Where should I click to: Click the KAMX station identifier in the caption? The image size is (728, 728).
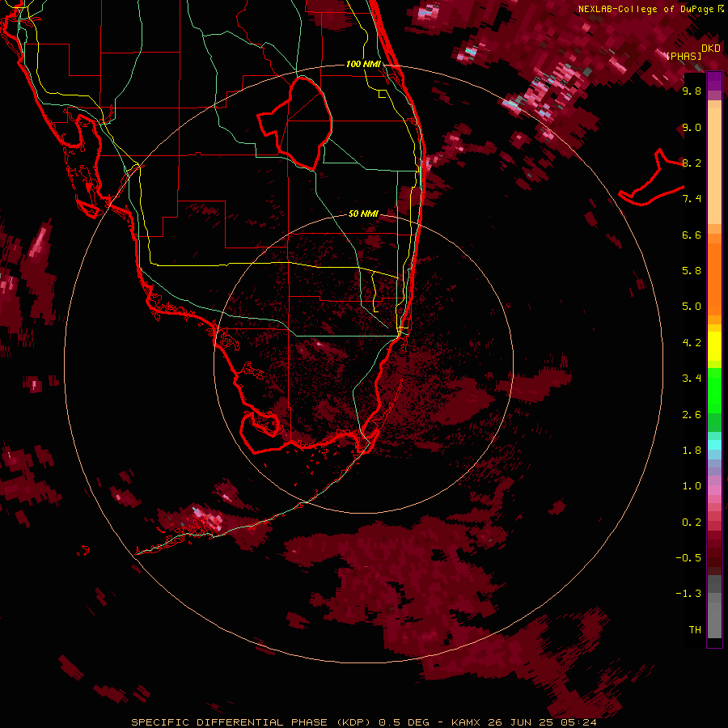tap(467, 722)
